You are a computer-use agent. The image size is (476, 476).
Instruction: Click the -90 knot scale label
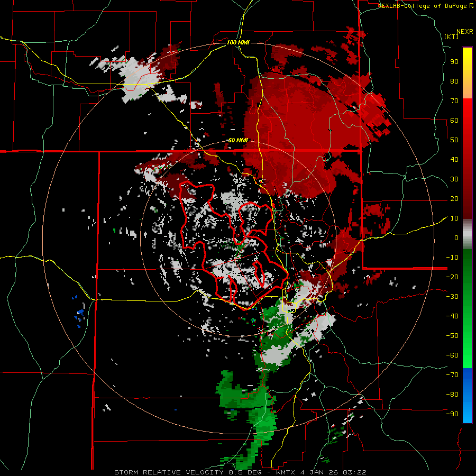pos(452,414)
